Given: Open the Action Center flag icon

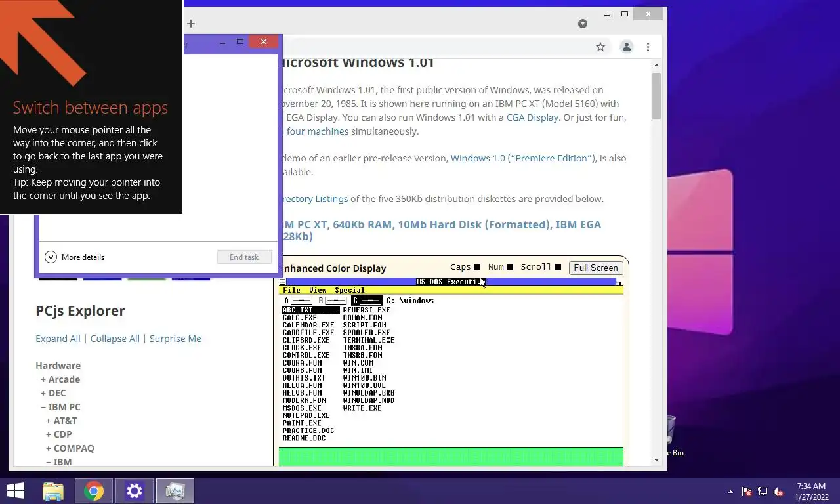Looking at the screenshot, I should coord(747,492).
